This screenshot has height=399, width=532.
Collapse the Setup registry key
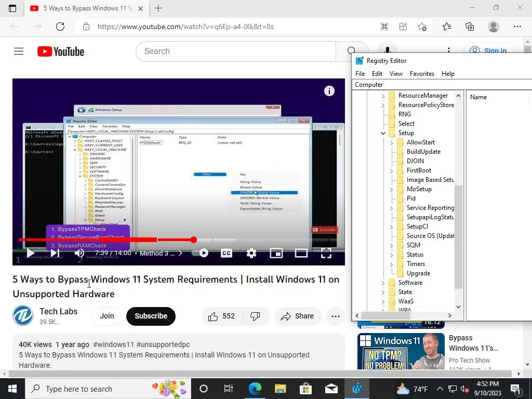[383, 133]
